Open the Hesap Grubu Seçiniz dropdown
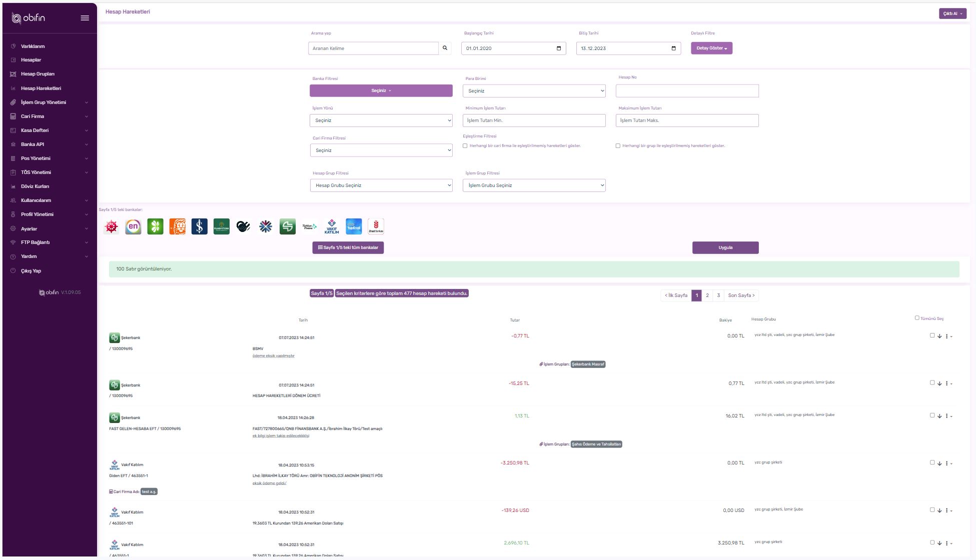Screen dimensions: 976x560 point(381,185)
